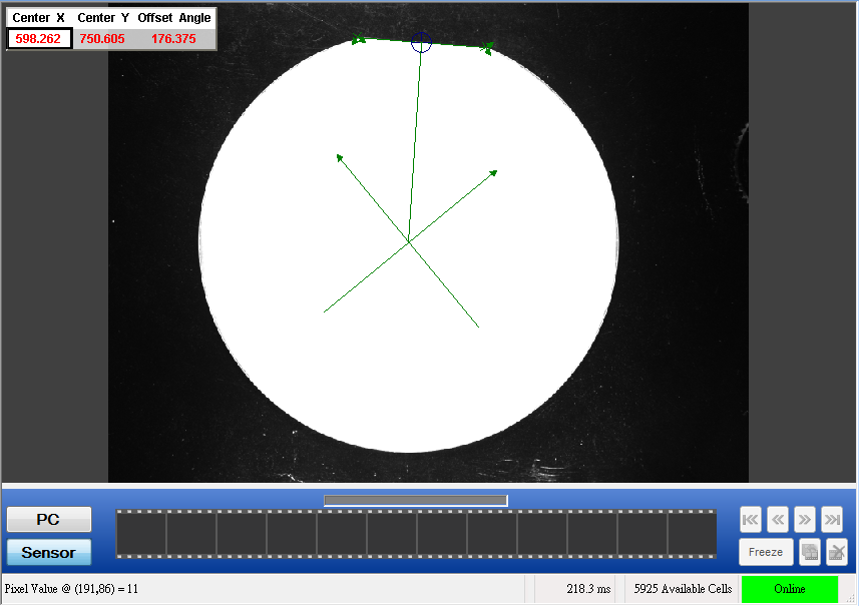Select the gray filmstrip scroll bar

(415, 500)
